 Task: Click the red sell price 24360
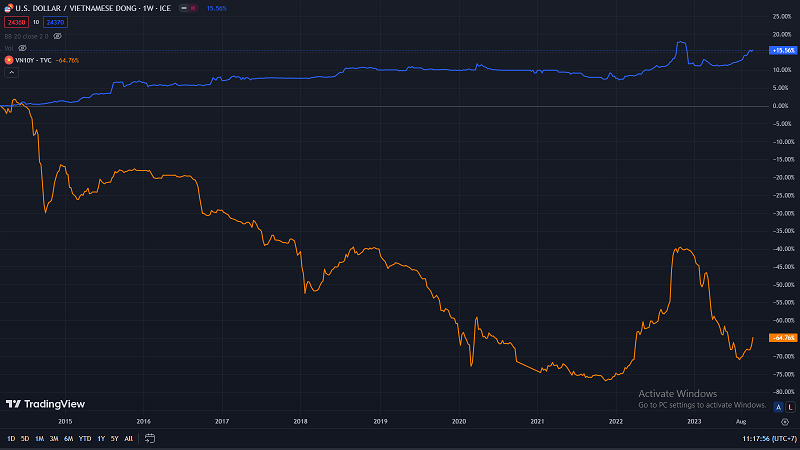[17, 21]
